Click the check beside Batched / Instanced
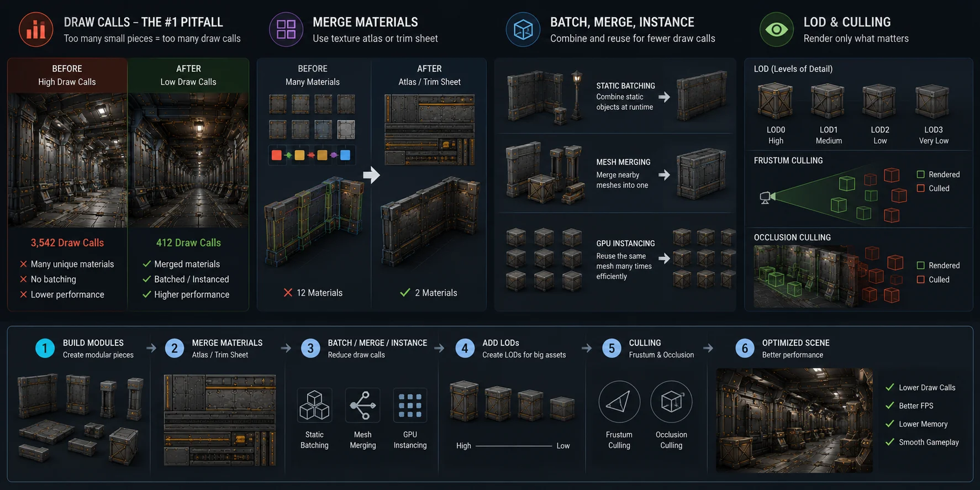The height and width of the screenshot is (490, 980). 146,280
